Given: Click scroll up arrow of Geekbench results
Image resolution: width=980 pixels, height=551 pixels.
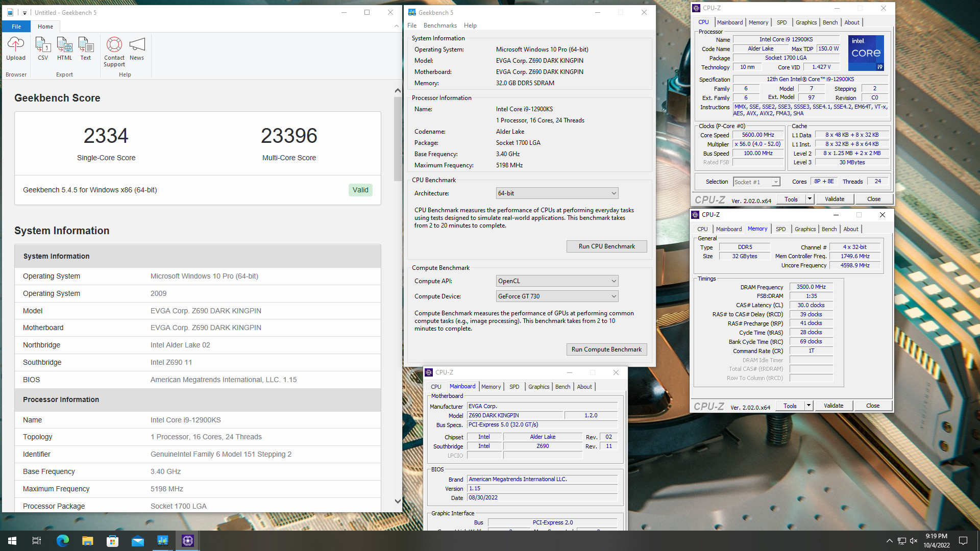Looking at the screenshot, I should 398,91.
